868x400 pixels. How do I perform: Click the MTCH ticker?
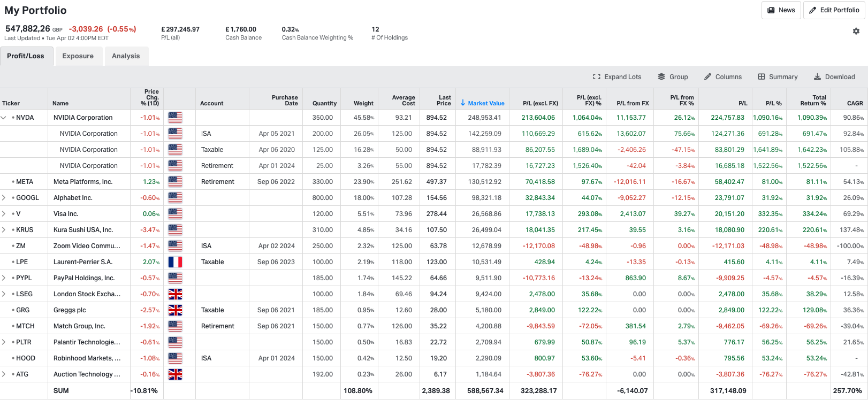[25, 326]
